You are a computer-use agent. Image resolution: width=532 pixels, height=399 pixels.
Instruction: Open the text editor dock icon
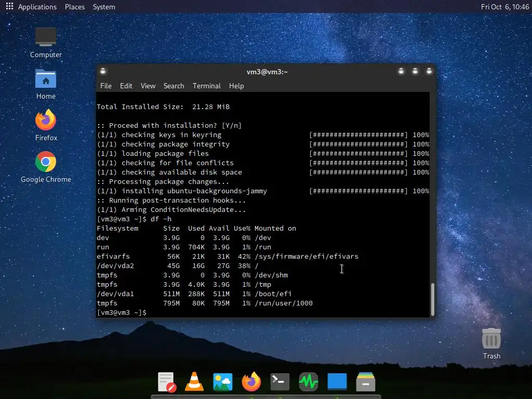[x=167, y=382]
